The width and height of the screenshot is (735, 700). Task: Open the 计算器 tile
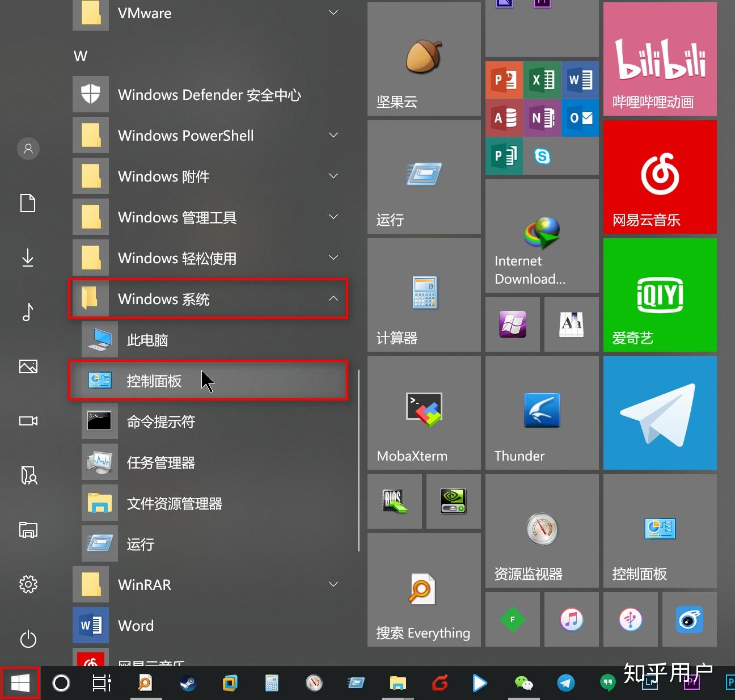[424, 295]
